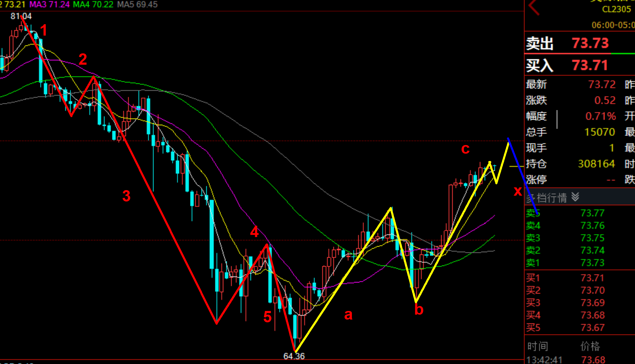Click the 64.36 low price label
The height and width of the screenshot is (364, 635).
pos(294,356)
